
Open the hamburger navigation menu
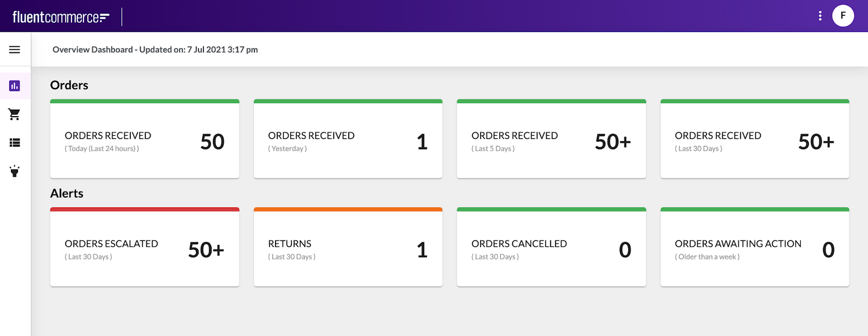tap(15, 50)
